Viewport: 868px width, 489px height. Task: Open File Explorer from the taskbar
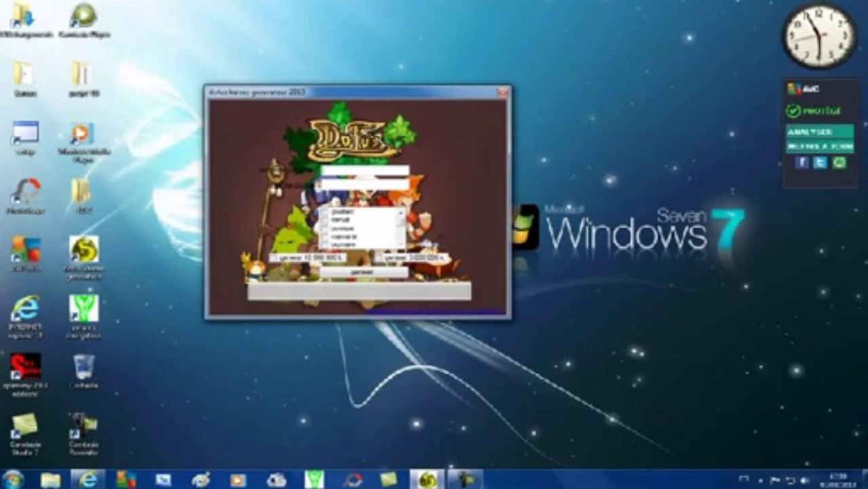click(50, 479)
